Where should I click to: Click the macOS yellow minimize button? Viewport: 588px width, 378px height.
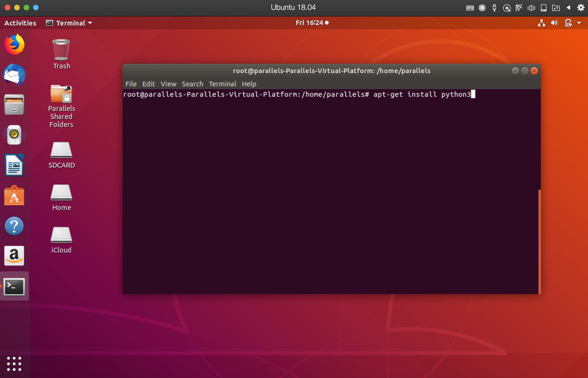17,8
